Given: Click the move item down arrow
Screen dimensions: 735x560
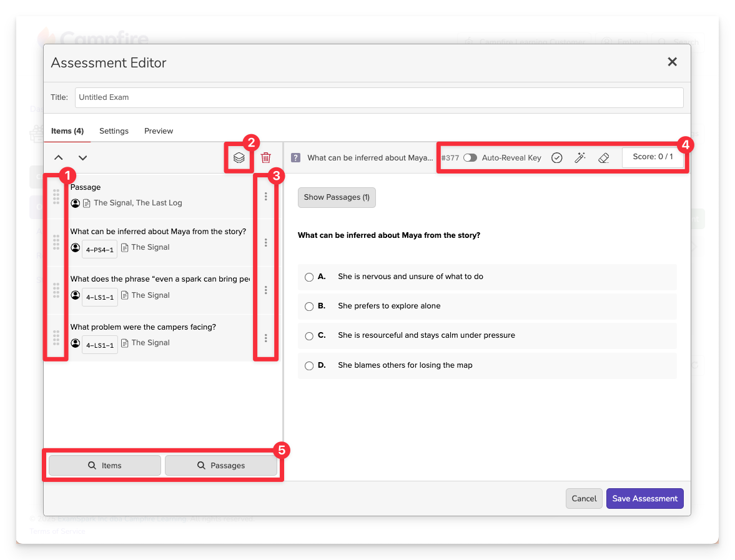Looking at the screenshot, I should point(82,158).
